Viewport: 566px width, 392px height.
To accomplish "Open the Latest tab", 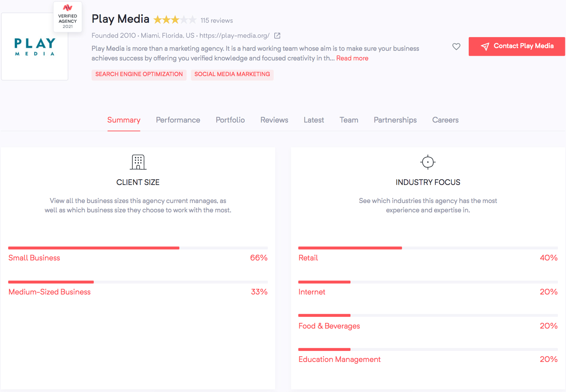I will point(314,120).
